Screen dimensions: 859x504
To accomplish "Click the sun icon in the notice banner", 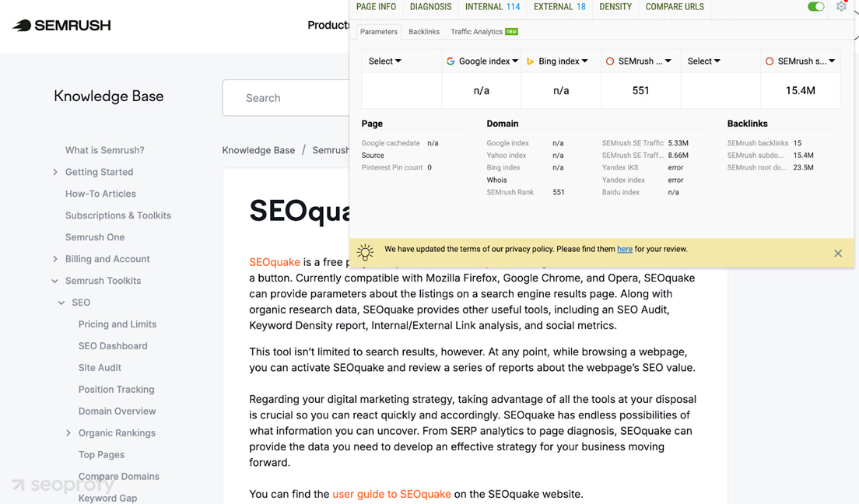I will click(x=365, y=252).
